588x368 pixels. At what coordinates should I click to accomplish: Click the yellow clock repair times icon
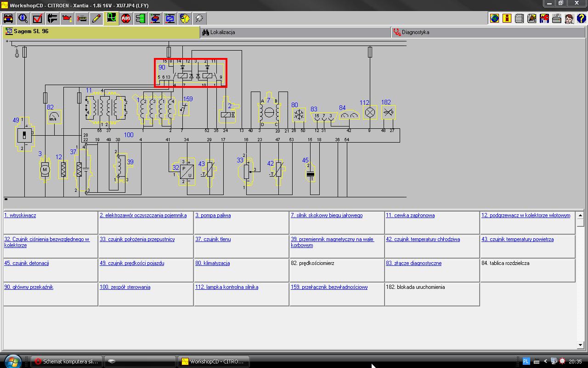pyautogui.click(x=185, y=18)
